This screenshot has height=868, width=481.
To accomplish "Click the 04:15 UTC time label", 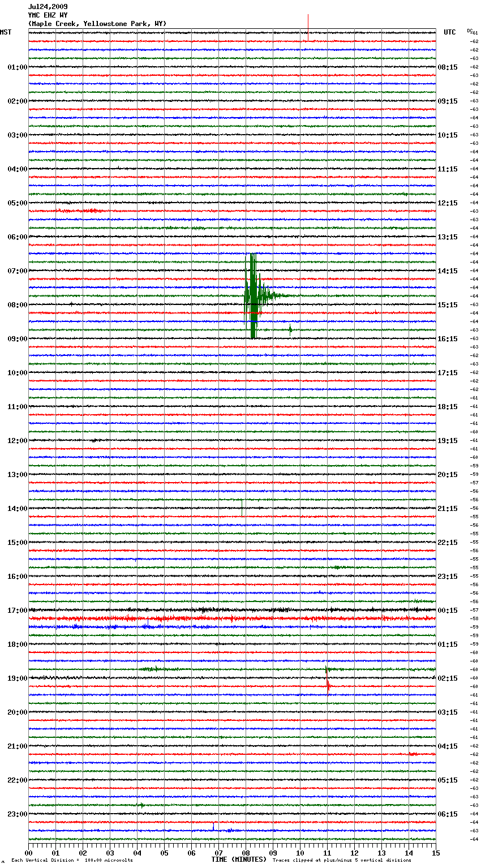I will coord(448,746).
